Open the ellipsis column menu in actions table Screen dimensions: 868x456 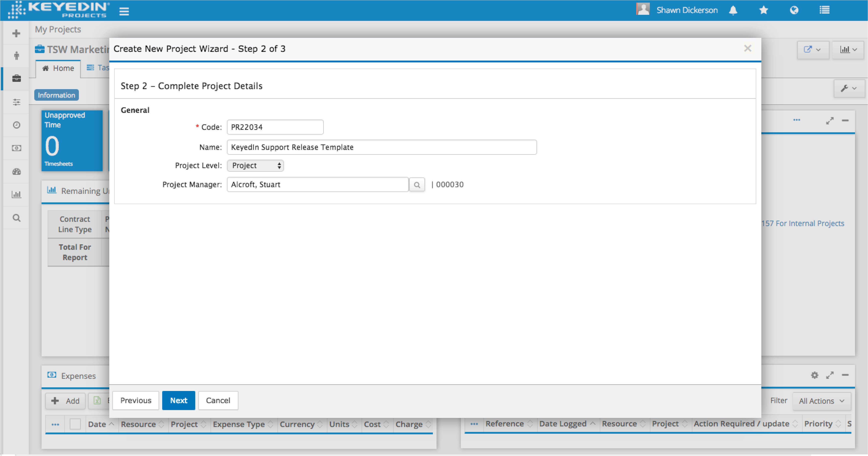474,424
